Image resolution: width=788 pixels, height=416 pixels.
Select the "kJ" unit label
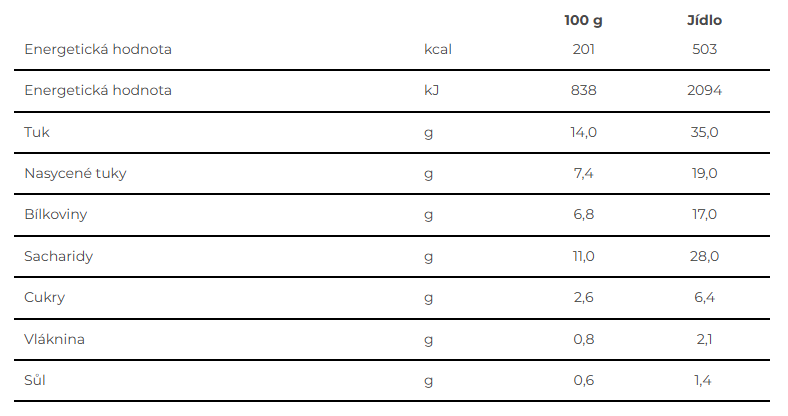click(x=432, y=90)
